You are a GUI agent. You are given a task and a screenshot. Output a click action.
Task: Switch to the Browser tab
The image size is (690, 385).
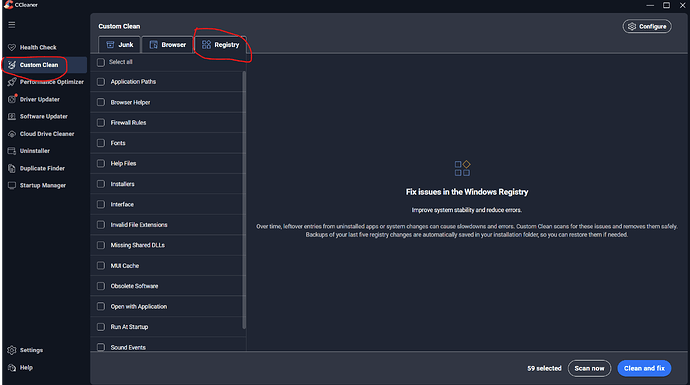(167, 45)
